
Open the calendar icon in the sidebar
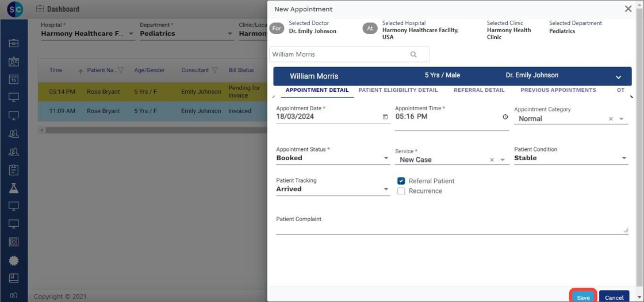point(14,80)
